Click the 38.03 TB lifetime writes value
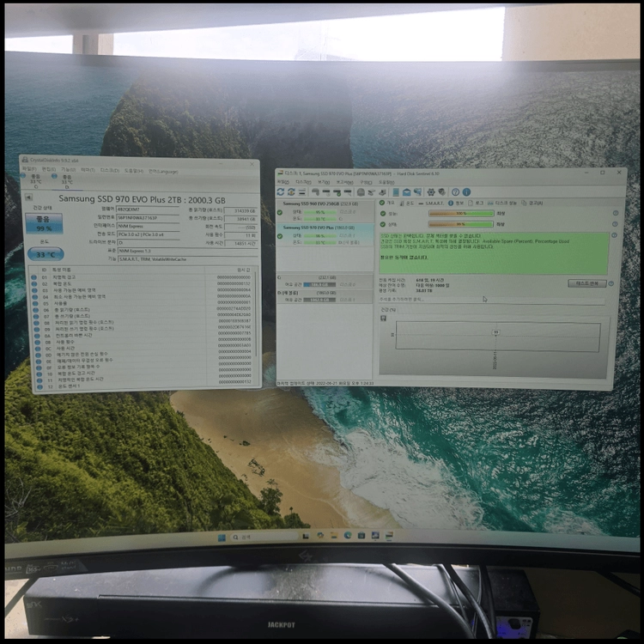The image size is (644, 644). click(424, 290)
